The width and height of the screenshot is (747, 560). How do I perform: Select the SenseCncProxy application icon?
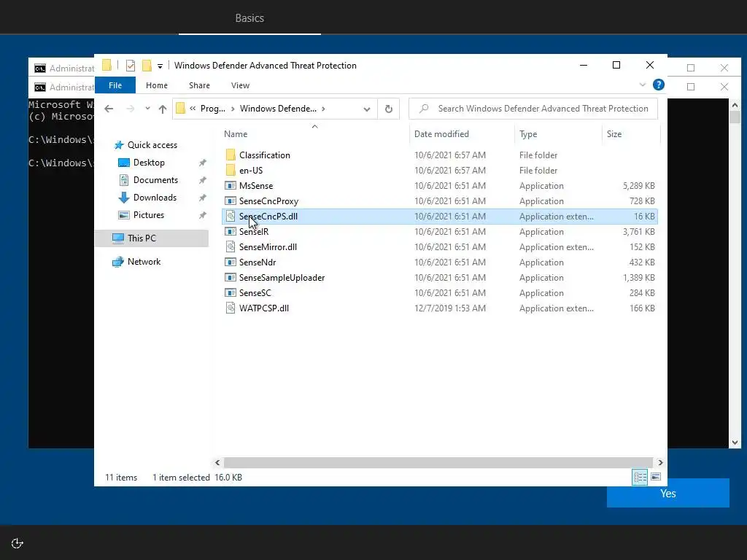coord(231,201)
